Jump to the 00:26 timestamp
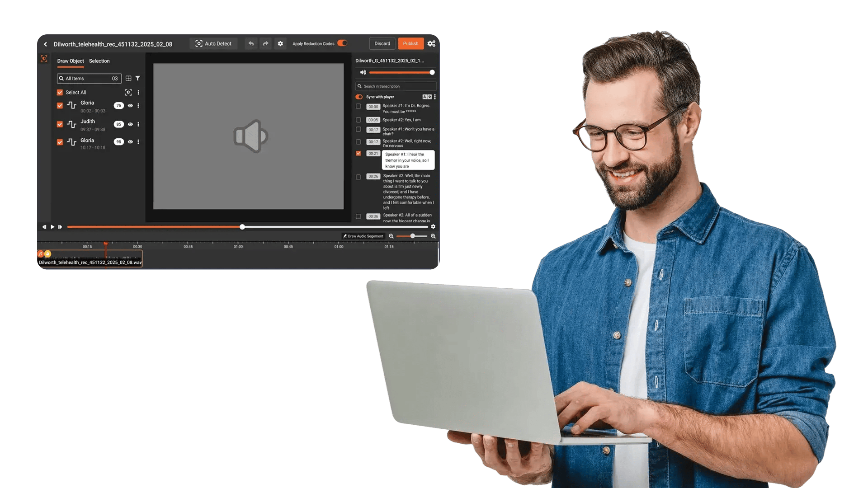868x488 pixels. pos(373,176)
